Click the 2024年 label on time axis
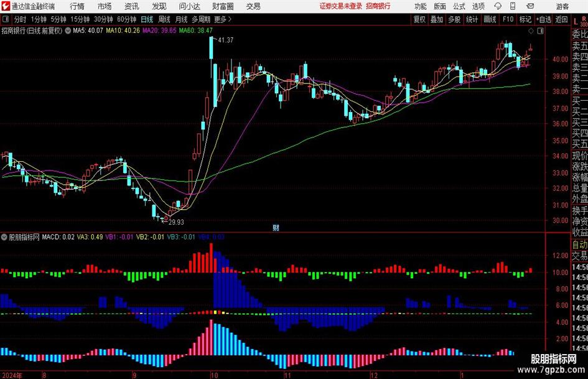Screen dimensions: 588x379 tap(12, 375)
